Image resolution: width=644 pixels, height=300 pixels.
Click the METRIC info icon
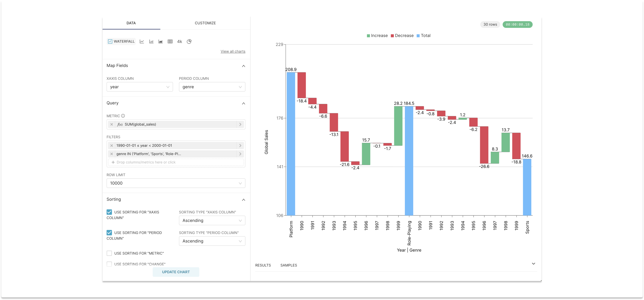point(123,116)
